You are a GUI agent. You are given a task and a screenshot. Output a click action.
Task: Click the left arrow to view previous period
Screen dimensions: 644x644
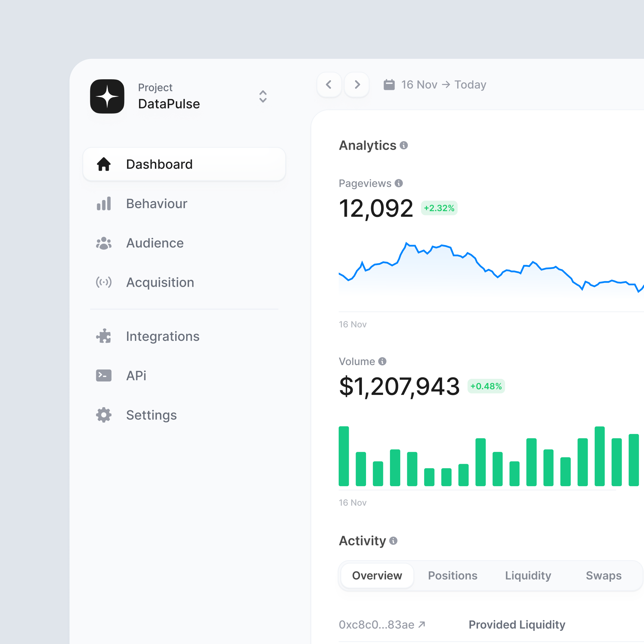329,84
